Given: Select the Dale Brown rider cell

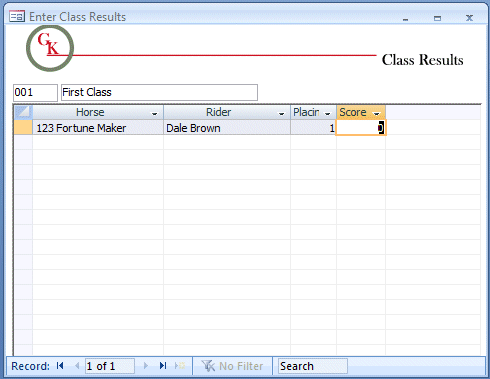Looking at the screenshot, I should 227,128.
